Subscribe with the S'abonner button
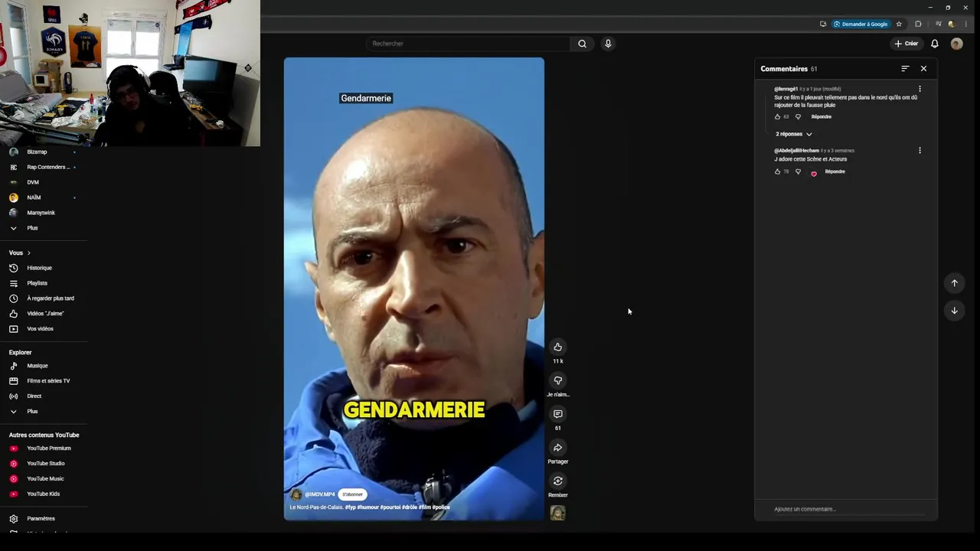 352,494
